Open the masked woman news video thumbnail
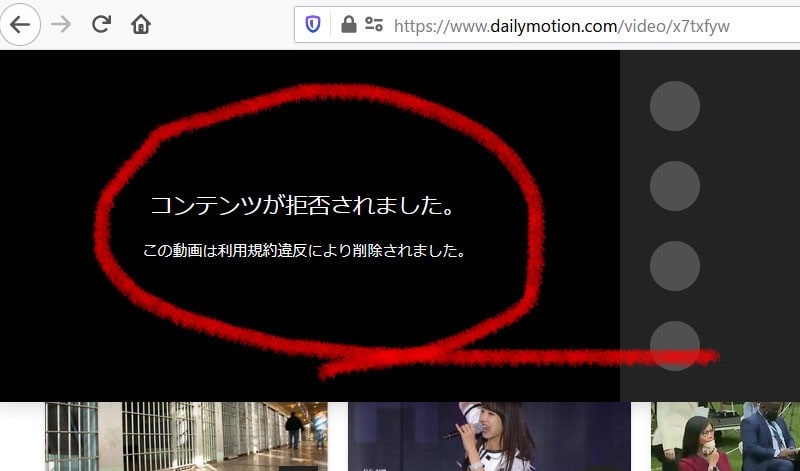This screenshot has width=800, height=471. click(x=726, y=436)
